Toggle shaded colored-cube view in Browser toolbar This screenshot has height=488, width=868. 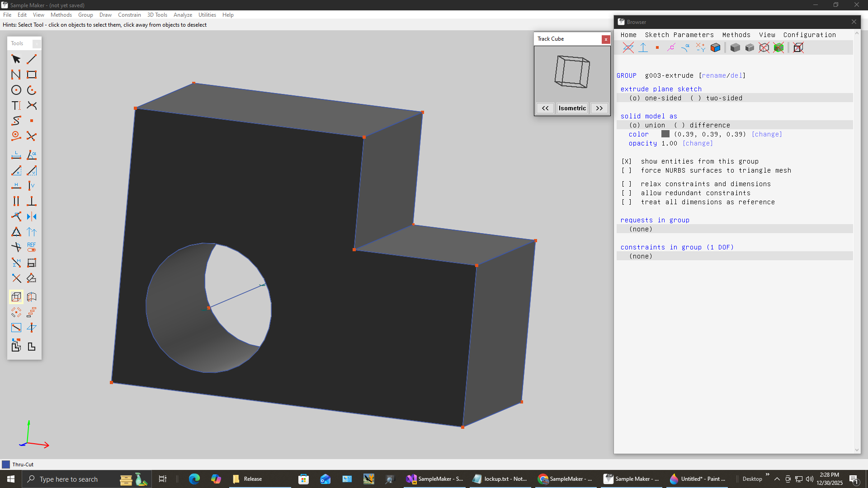(715, 48)
